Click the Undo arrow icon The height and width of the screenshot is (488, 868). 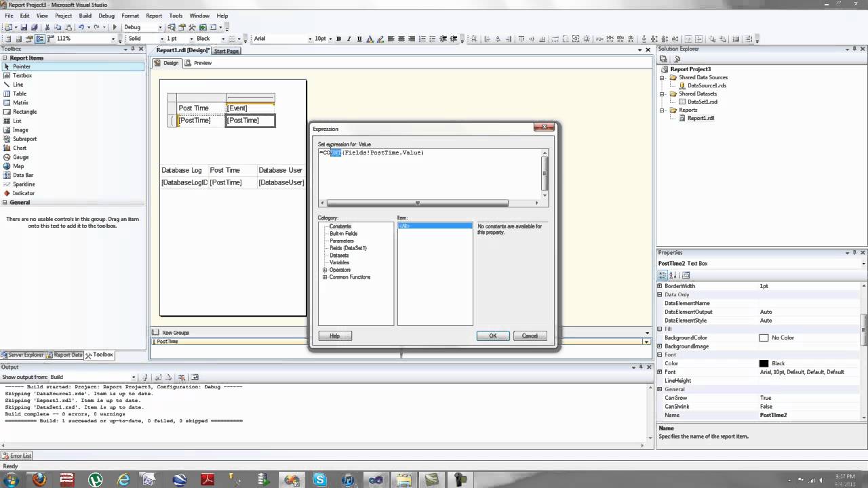(81, 27)
